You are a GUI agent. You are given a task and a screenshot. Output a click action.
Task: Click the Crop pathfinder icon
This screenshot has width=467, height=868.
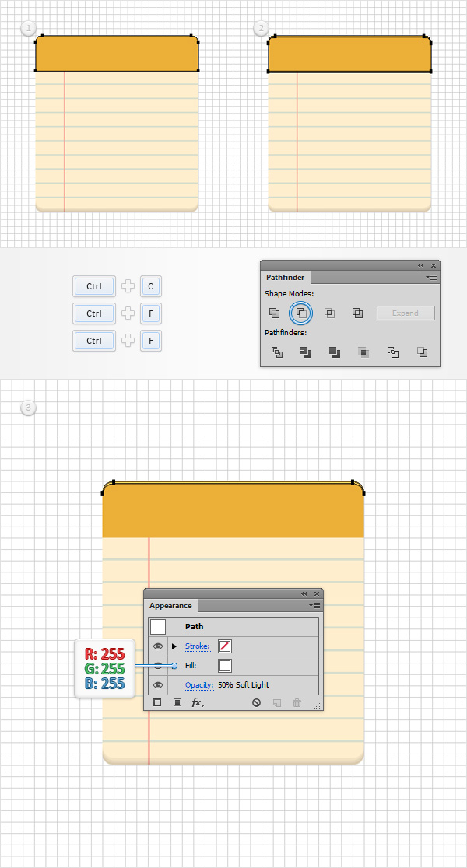click(363, 352)
